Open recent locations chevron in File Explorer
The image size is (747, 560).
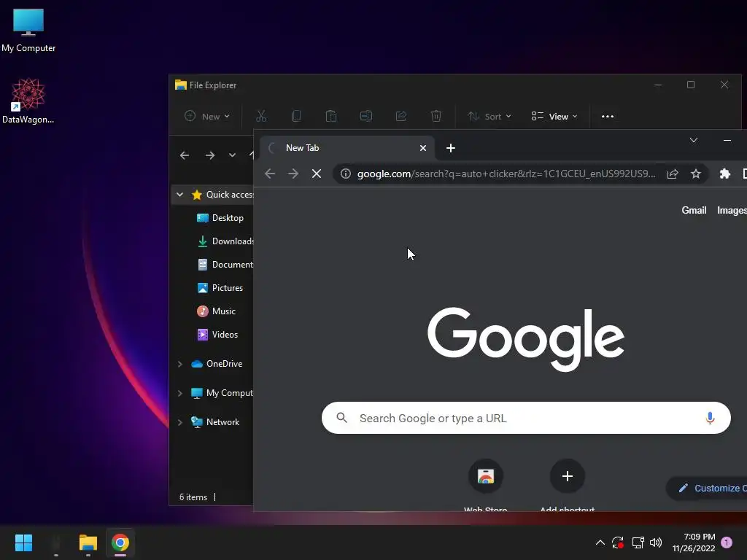(232, 155)
